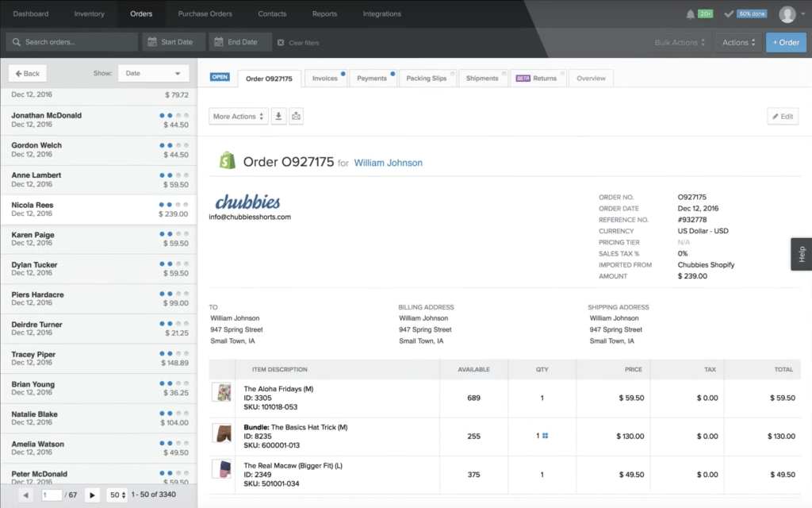Open the Contacts menu
The width and height of the screenshot is (812, 508).
click(x=272, y=14)
